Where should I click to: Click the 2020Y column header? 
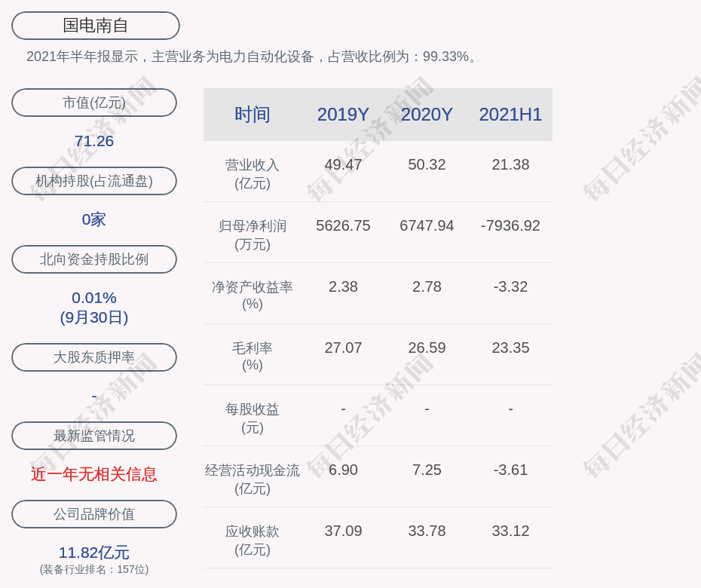pyautogui.click(x=427, y=115)
